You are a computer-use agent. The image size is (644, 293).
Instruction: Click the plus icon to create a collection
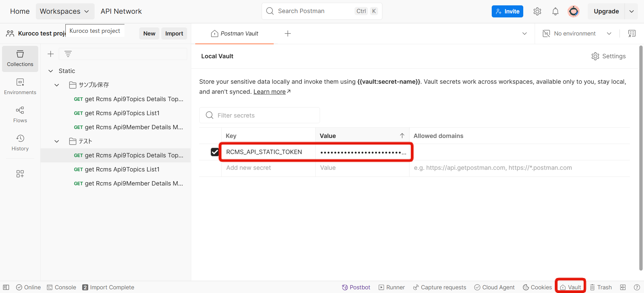pyautogui.click(x=51, y=54)
